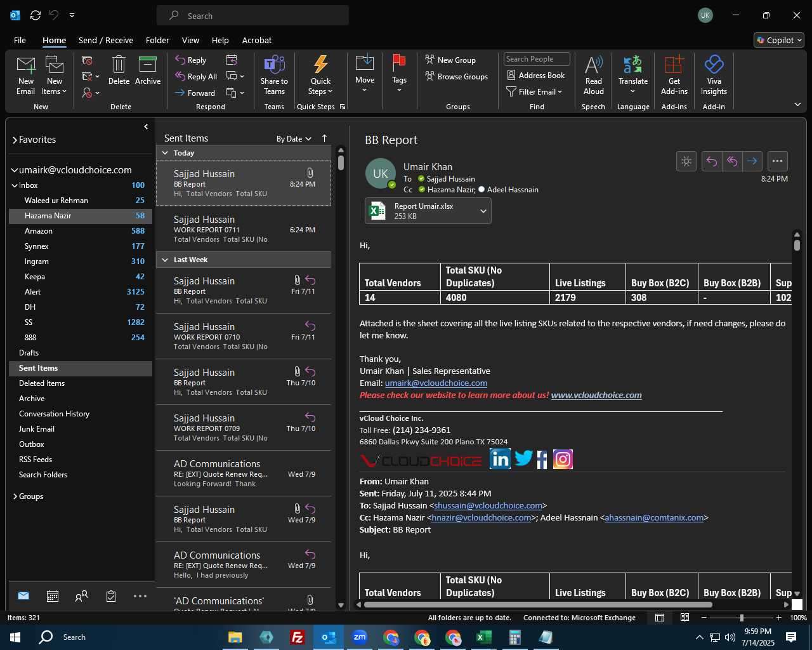Screen dimensions: 812x650
Task: Switch to Calendar in the navigation bar
Action: tap(53, 596)
